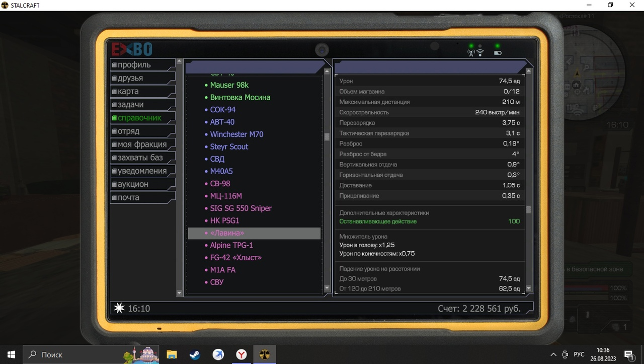Select справочник in the sidebar

142,118
